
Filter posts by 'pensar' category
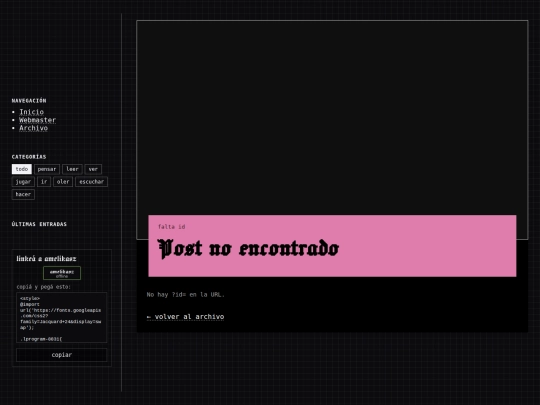pos(47,169)
